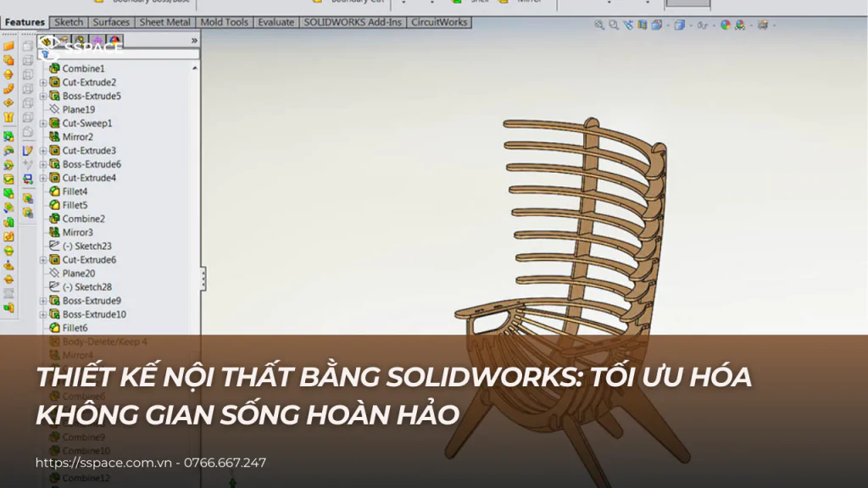868x488 pixels.
Task: Expand the Cut-Extrude4 feature node
Action: coord(43,178)
